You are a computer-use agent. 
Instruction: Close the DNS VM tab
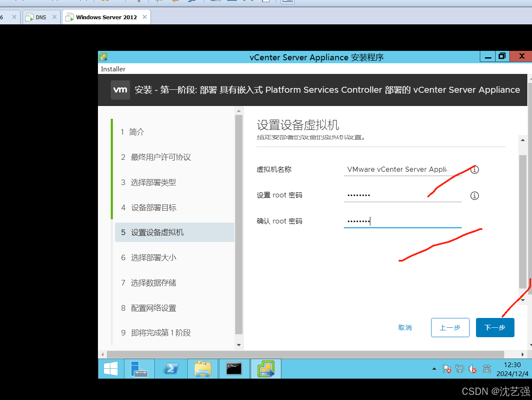tap(54, 17)
